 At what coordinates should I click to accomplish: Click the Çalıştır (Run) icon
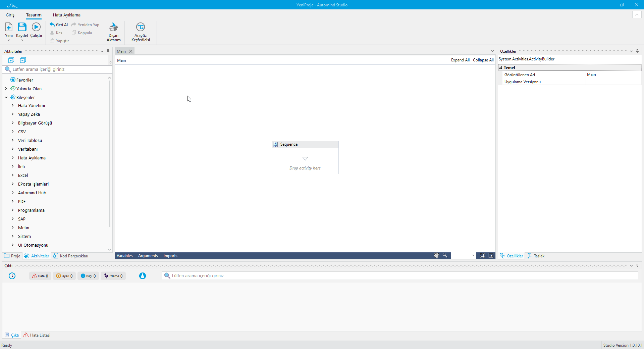[36, 27]
